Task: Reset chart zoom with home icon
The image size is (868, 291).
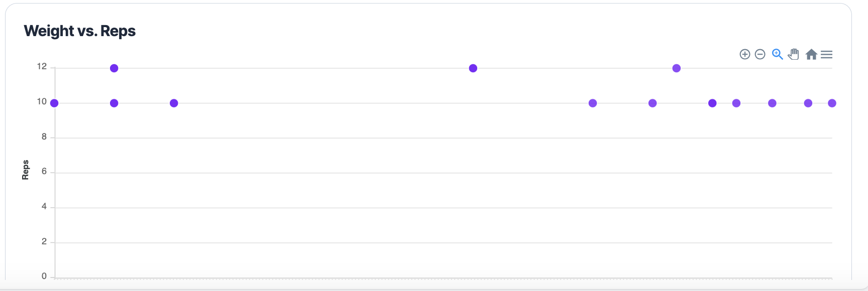Action: (x=811, y=54)
